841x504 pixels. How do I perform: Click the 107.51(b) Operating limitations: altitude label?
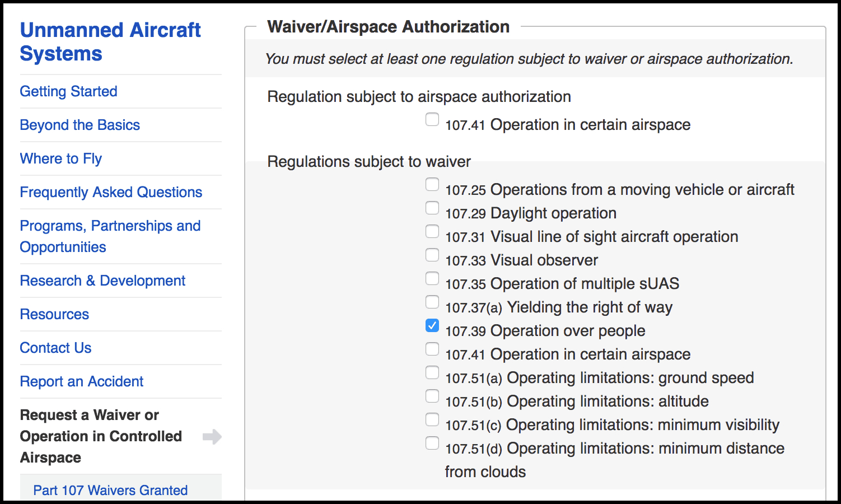[577, 402]
